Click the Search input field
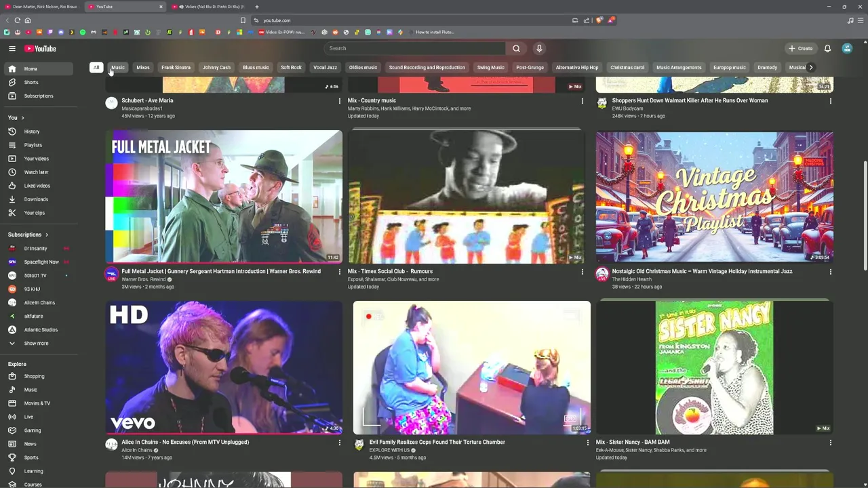This screenshot has height=488, width=868. (x=415, y=48)
